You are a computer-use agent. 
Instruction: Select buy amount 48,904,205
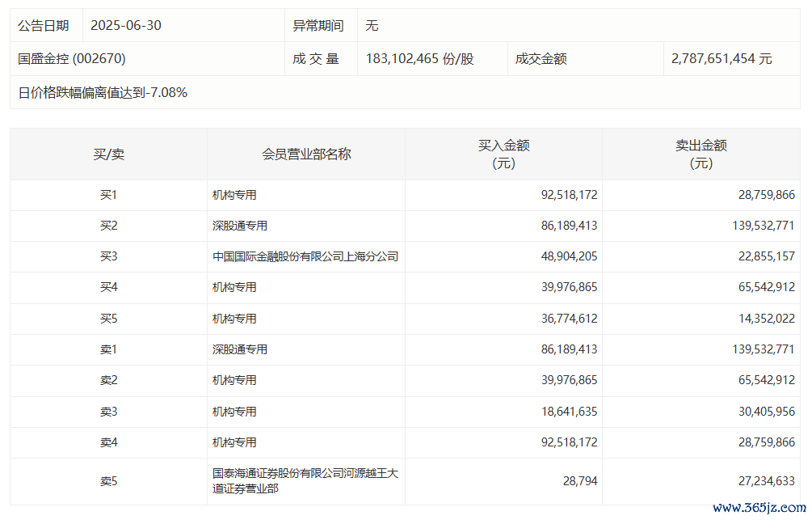569,256
